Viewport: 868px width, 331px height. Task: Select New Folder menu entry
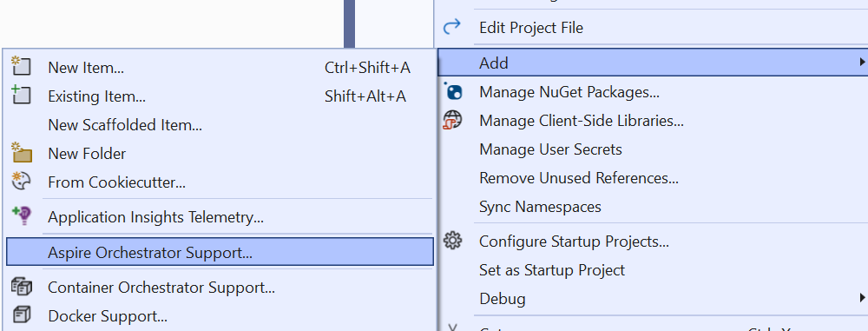pos(220,154)
